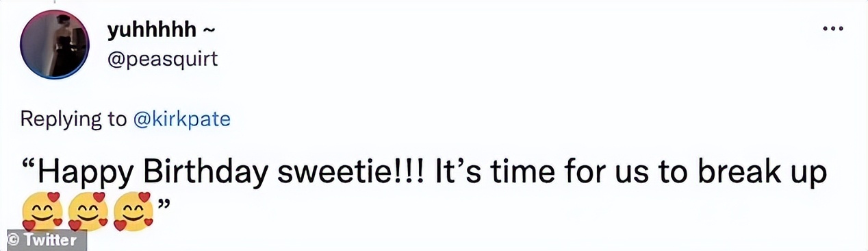Open the tweet's three-dot more options menu

tap(831, 29)
